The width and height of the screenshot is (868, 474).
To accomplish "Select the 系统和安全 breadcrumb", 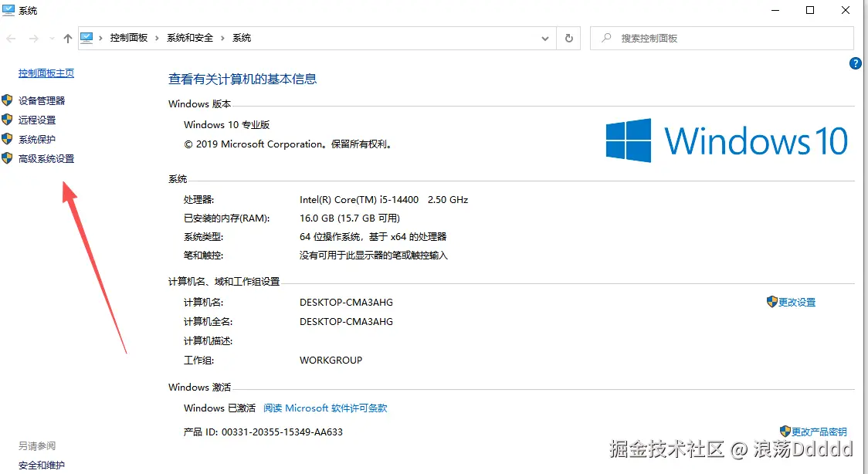I will tap(190, 38).
